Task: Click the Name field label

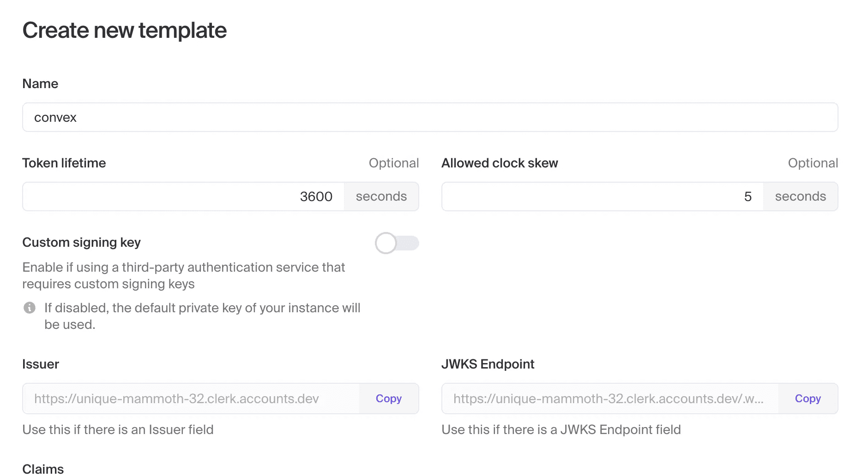Action: 40,83
